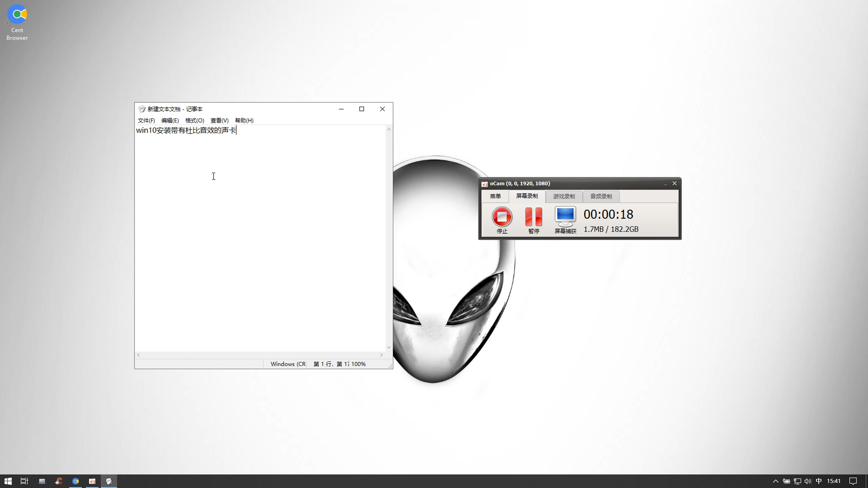
Task: Open Cent Browser from the desktop
Action: (17, 14)
